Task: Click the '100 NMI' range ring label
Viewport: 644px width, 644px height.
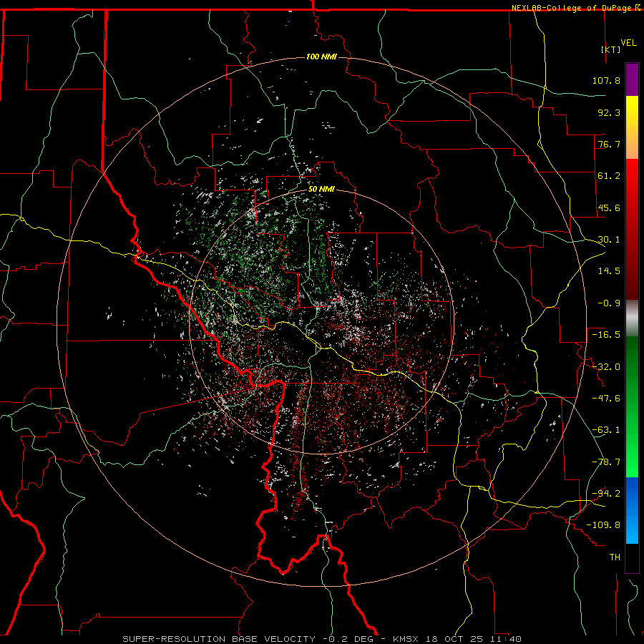Action: [x=321, y=57]
